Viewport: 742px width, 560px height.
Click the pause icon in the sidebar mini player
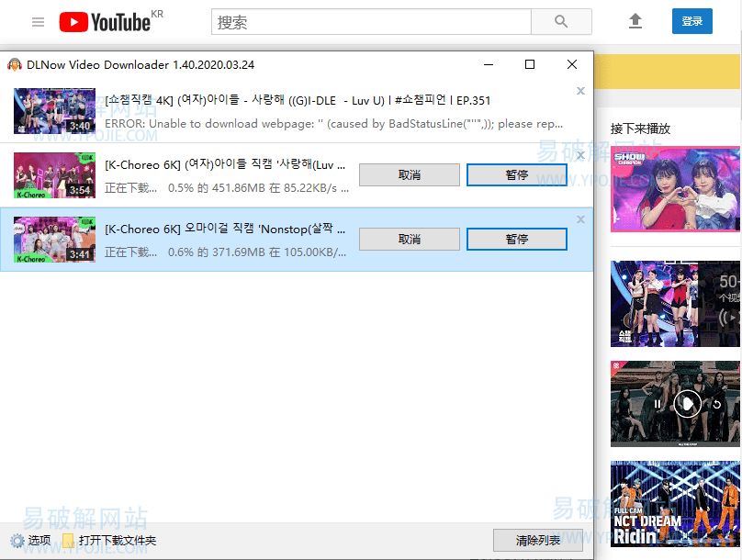(656, 403)
